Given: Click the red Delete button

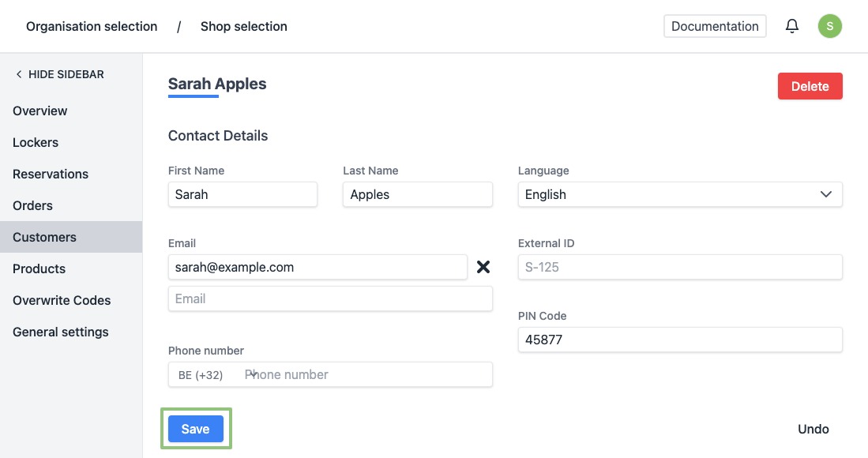Looking at the screenshot, I should (x=810, y=86).
